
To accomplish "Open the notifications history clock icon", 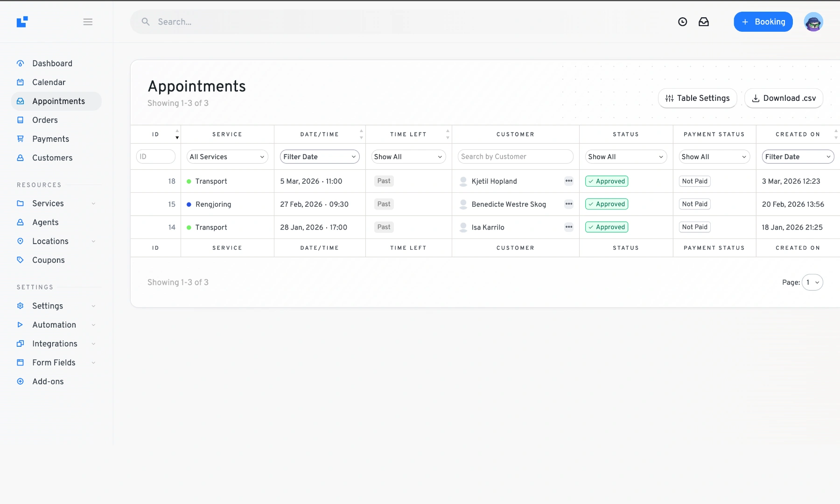I will click(683, 21).
